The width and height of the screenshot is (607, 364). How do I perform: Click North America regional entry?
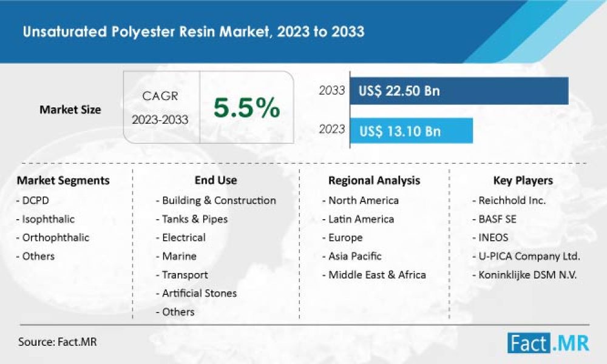point(361,200)
